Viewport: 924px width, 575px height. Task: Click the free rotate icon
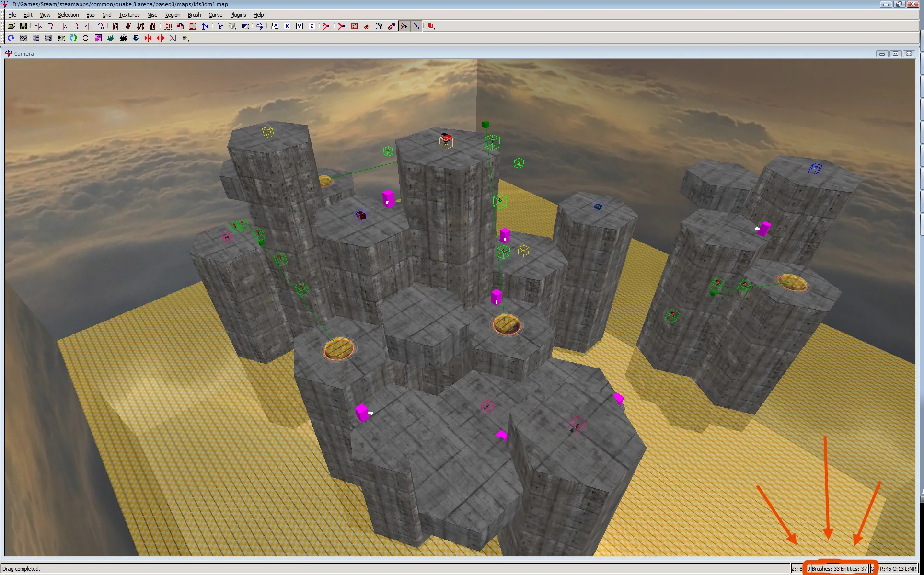click(260, 26)
